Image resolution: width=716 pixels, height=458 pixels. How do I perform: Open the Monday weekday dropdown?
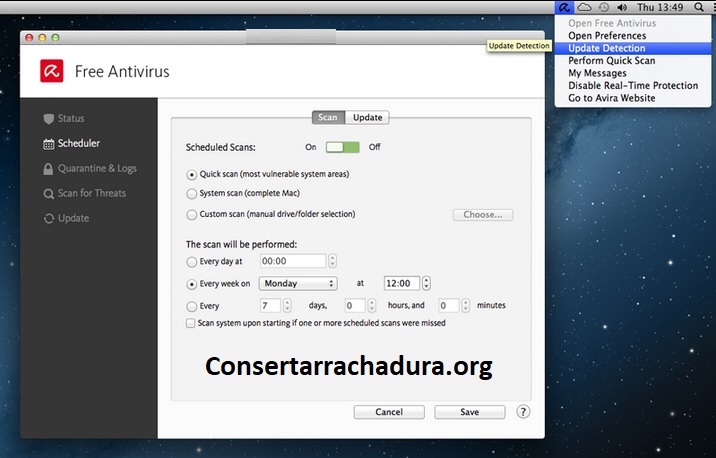[298, 284]
